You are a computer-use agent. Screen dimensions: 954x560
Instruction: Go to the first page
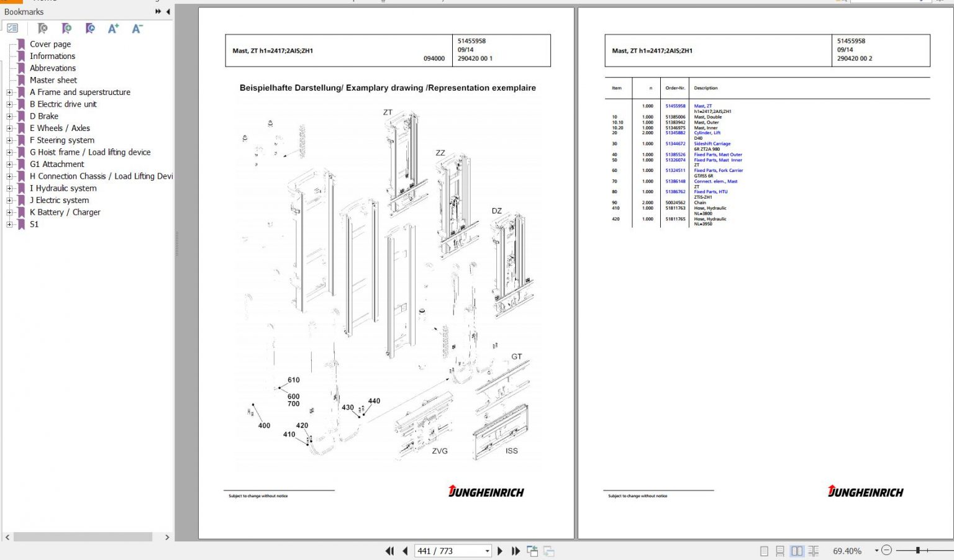click(x=389, y=551)
